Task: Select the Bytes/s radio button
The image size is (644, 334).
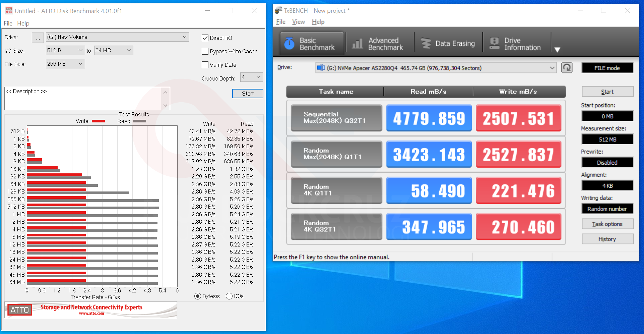Action: click(198, 296)
